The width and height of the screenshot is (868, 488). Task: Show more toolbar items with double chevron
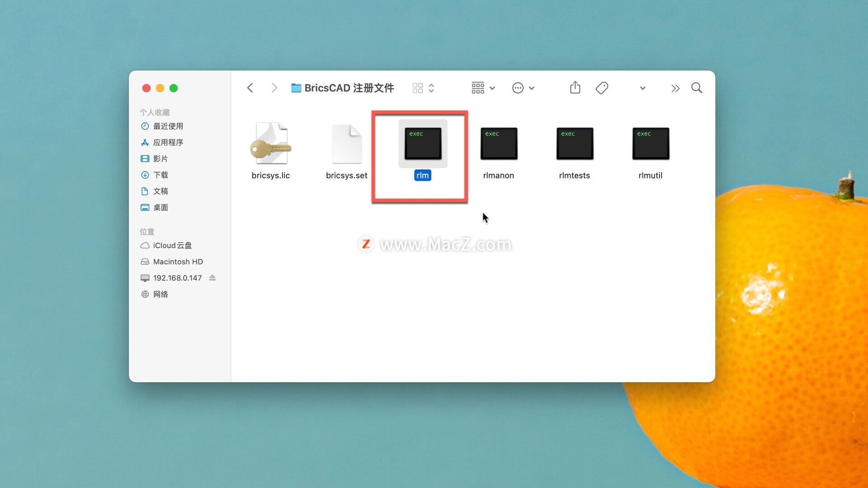pyautogui.click(x=675, y=88)
